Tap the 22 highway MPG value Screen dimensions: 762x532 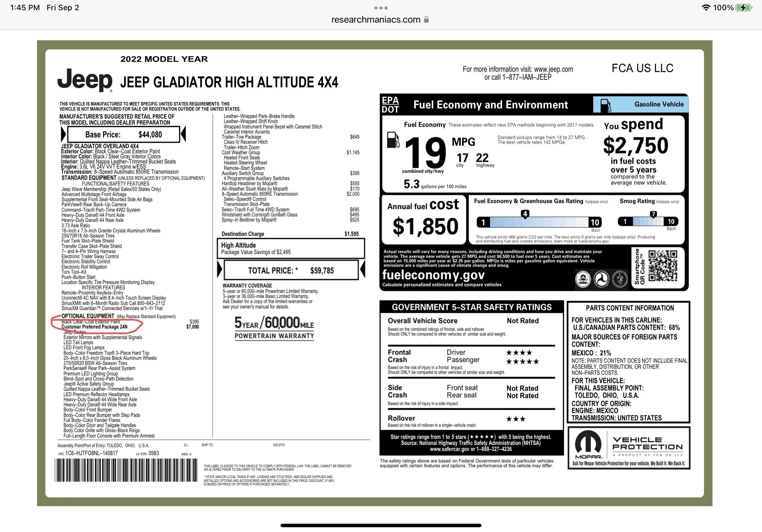point(482,158)
